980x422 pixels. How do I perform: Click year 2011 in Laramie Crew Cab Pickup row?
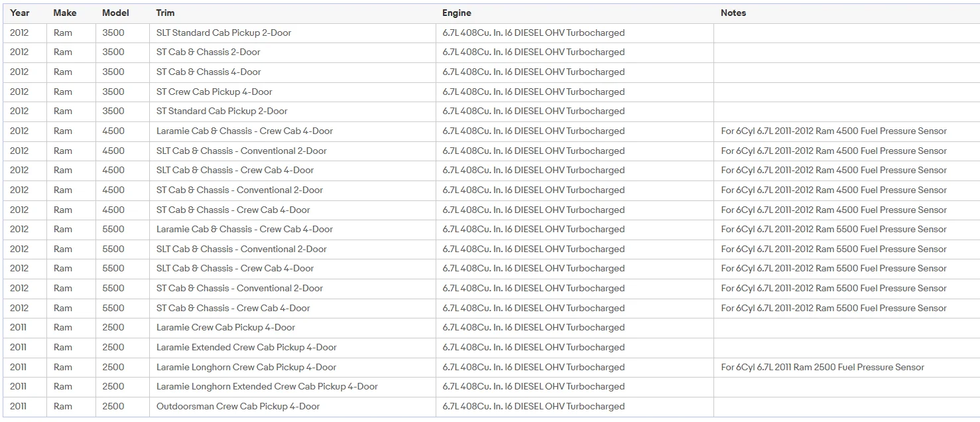19,327
